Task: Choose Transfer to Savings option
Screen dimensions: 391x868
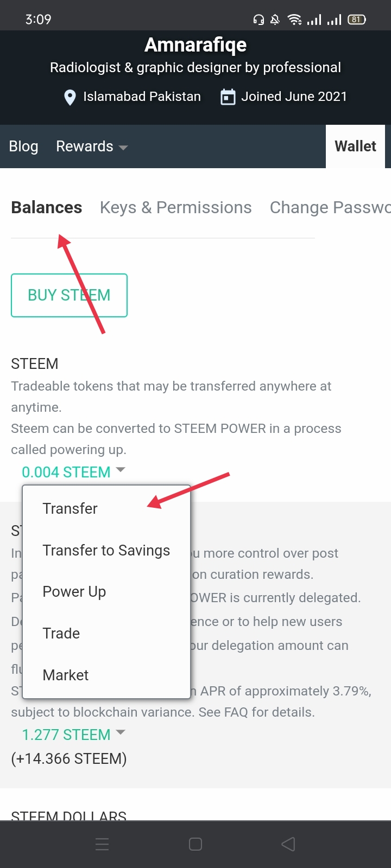Action: click(106, 550)
